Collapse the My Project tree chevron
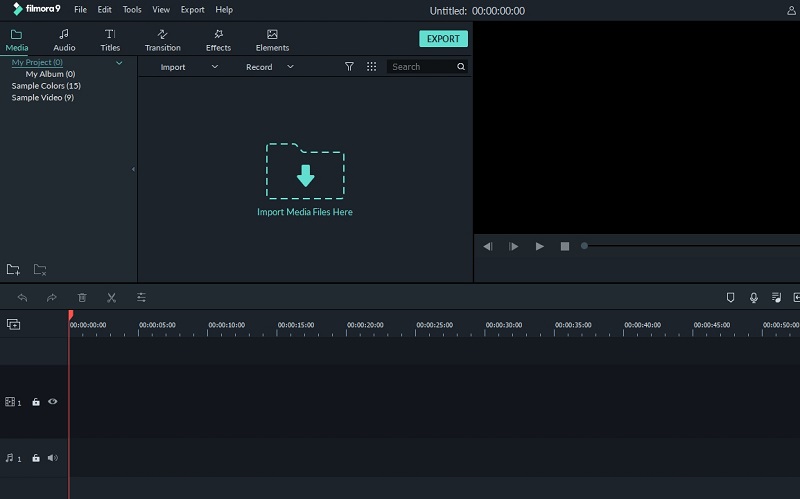The image size is (800, 499). click(x=119, y=63)
